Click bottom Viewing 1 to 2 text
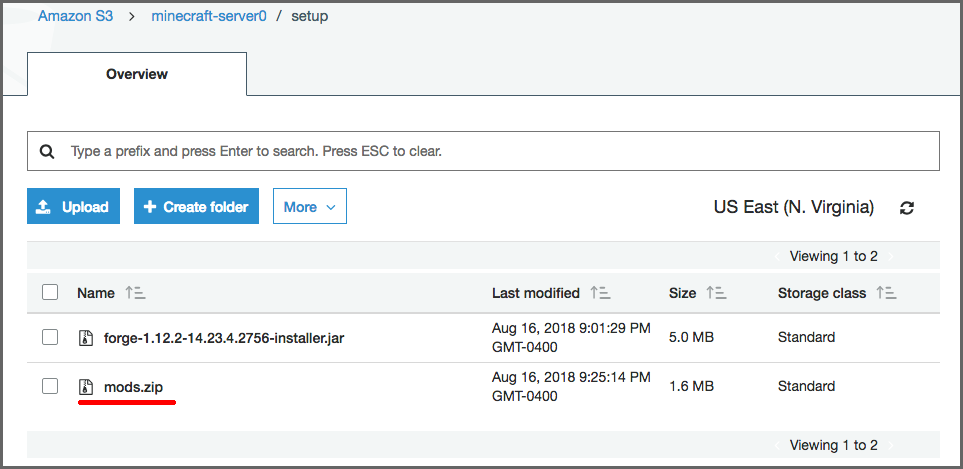Image resolution: width=963 pixels, height=469 pixels. click(x=833, y=445)
